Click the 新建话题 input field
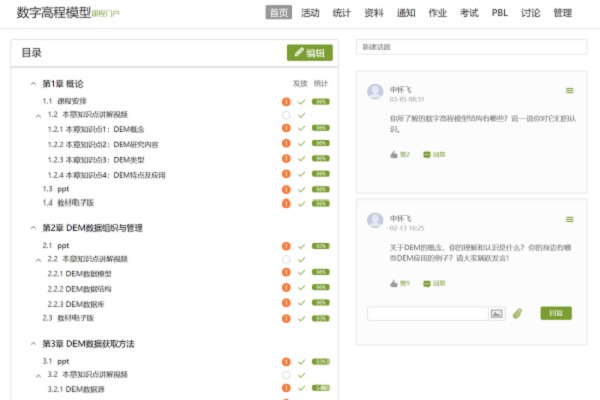600x400 pixels. [471, 47]
